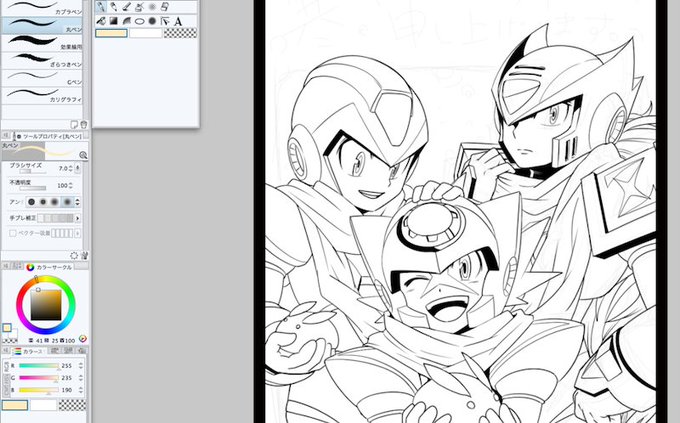Expand stabilization settings arrow
680x423 pixels.
78,218
